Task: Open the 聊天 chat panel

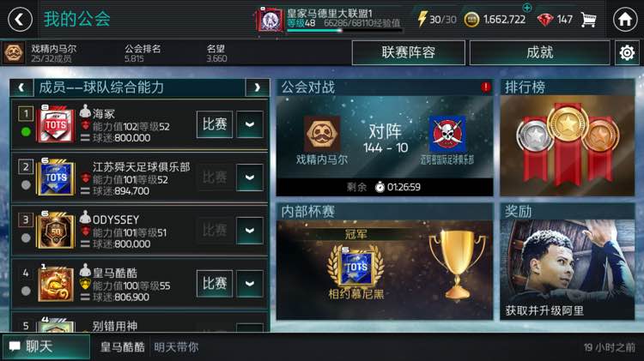Action: 46,347
